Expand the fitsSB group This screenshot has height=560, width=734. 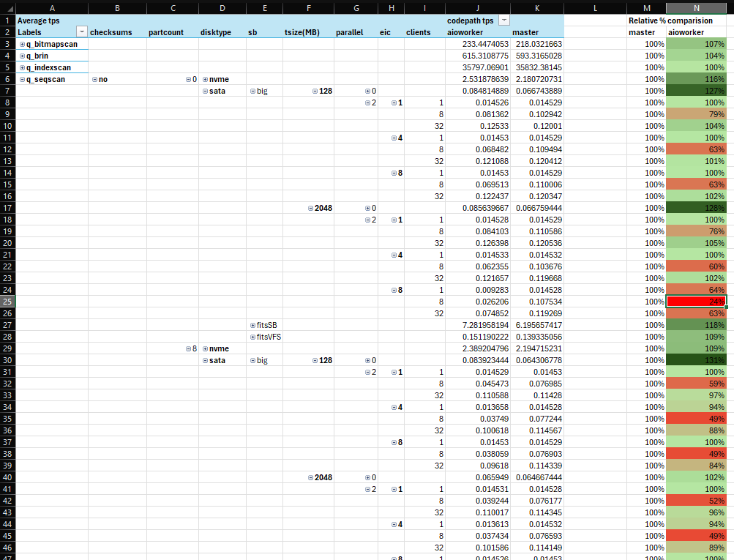(x=252, y=325)
